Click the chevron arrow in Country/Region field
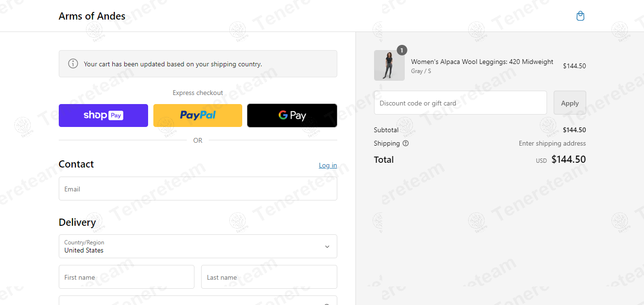 pyautogui.click(x=327, y=247)
